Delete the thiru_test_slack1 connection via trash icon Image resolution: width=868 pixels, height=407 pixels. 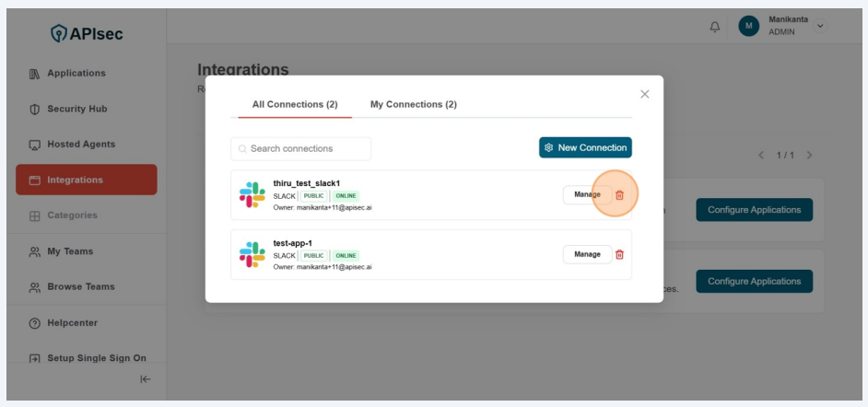pyautogui.click(x=619, y=195)
